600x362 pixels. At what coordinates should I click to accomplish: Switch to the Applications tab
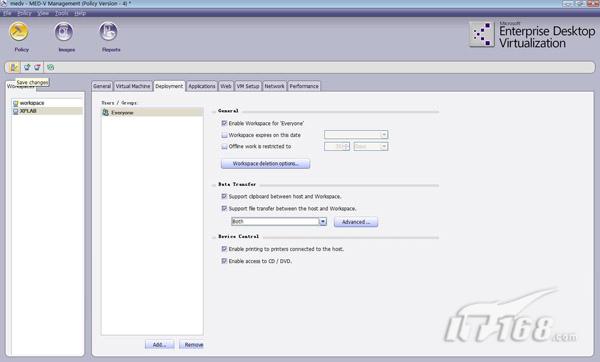202,86
